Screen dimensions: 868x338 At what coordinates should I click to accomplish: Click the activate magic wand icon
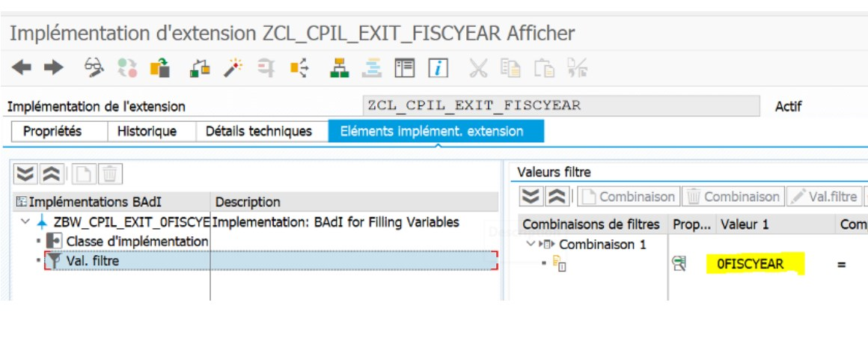[x=233, y=68]
